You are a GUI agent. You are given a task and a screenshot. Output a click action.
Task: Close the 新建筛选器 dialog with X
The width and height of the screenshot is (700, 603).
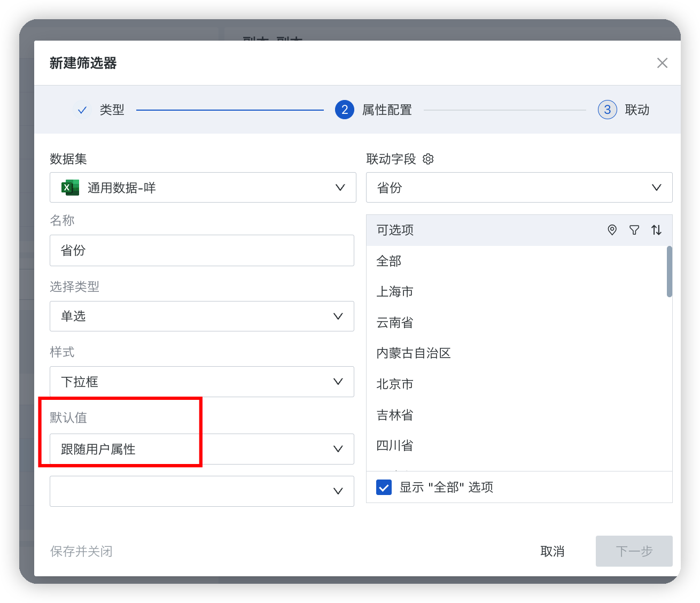(662, 63)
